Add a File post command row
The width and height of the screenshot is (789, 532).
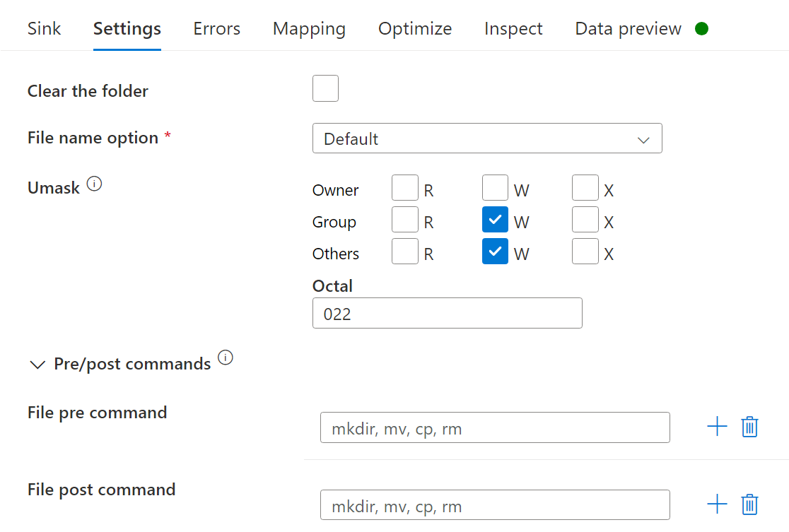(717, 504)
